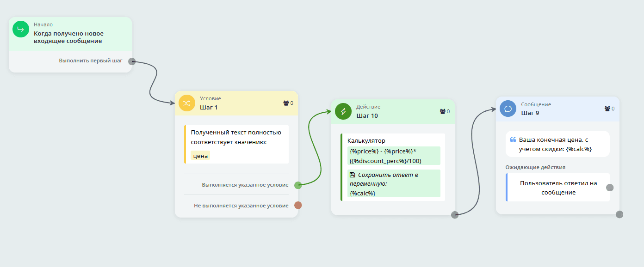Click green connector for fulfilled condition
Image resolution: width=644 pixels, height=267 pixels.
pyautogui.click(x=298, y=185)
